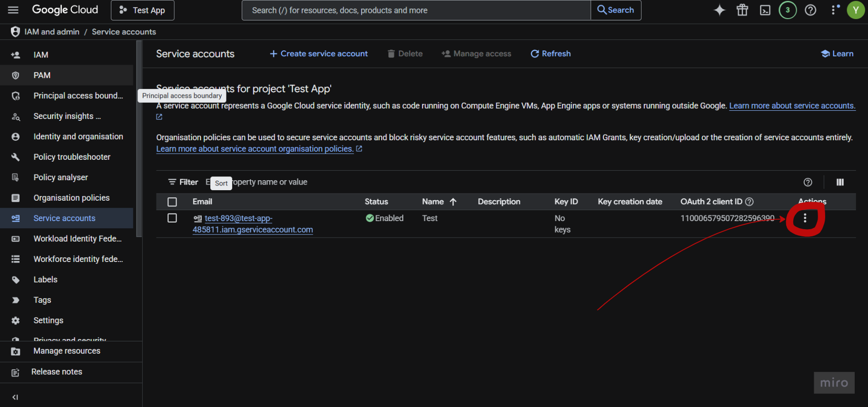
Task: Refresh the service accounts list
Action: [x=551, y=54]
